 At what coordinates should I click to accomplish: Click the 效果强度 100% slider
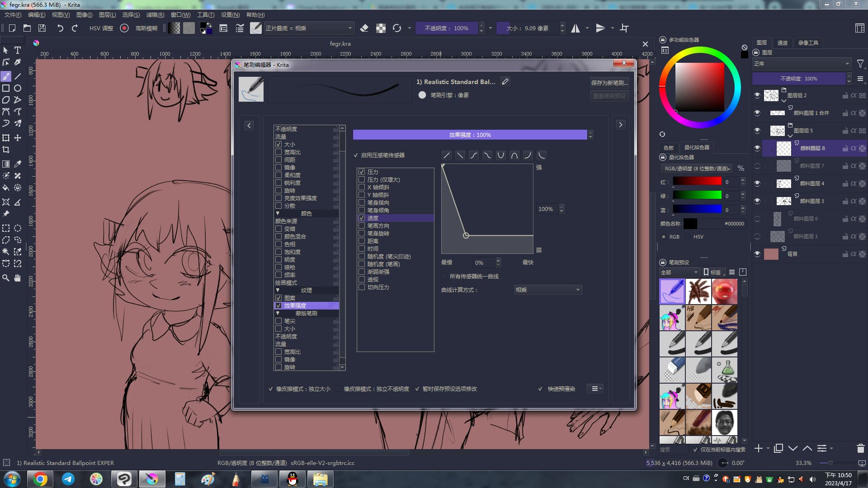(470, 135)
